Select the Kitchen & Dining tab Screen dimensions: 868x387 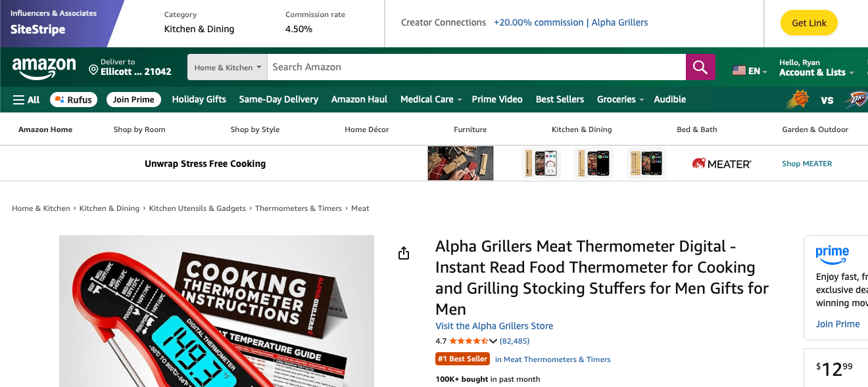[x=581, y=129]
